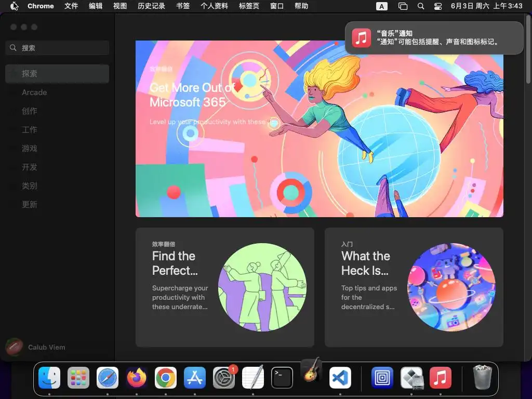Launch Safari from the dock
This screenshot has width=532, height=399.
click(x=108, y=378)
